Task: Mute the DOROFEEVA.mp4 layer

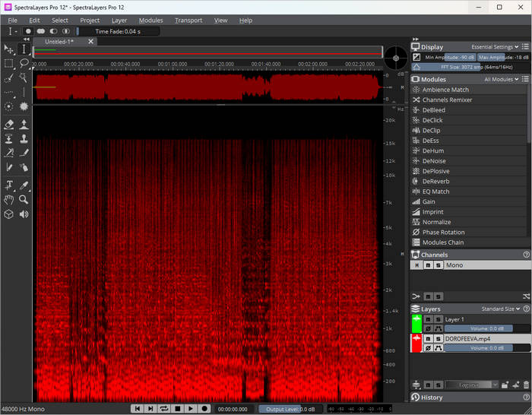Action: [428, 338]
